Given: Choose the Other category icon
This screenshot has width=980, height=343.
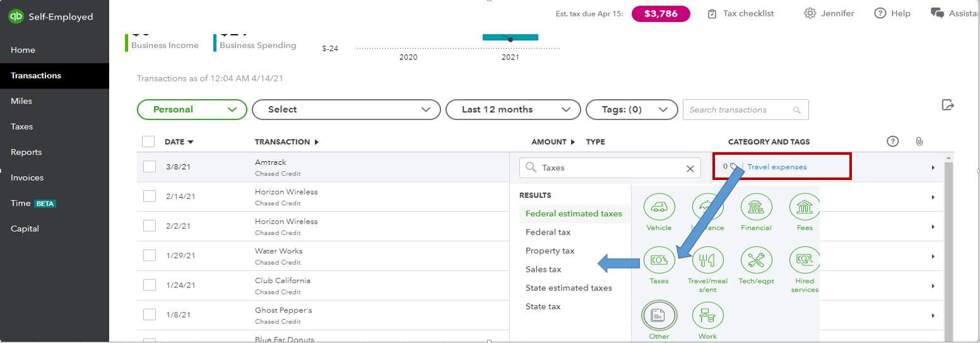Looking at the screenshot, I should (x=659, y=315).
